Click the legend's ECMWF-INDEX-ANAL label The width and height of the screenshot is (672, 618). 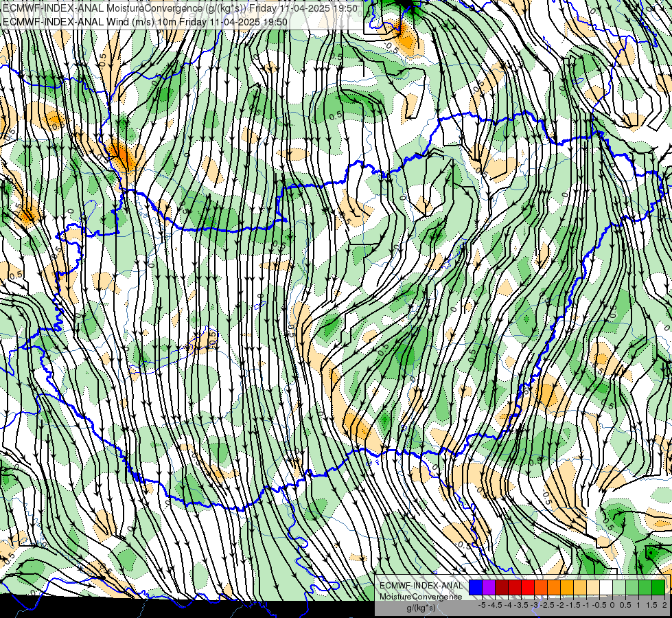coord(421,586)
